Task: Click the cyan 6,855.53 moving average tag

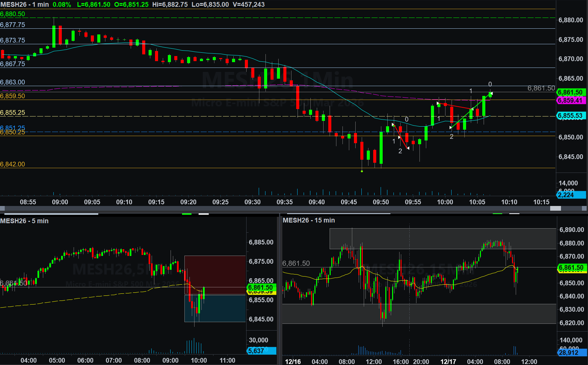Action: (571, 116)
